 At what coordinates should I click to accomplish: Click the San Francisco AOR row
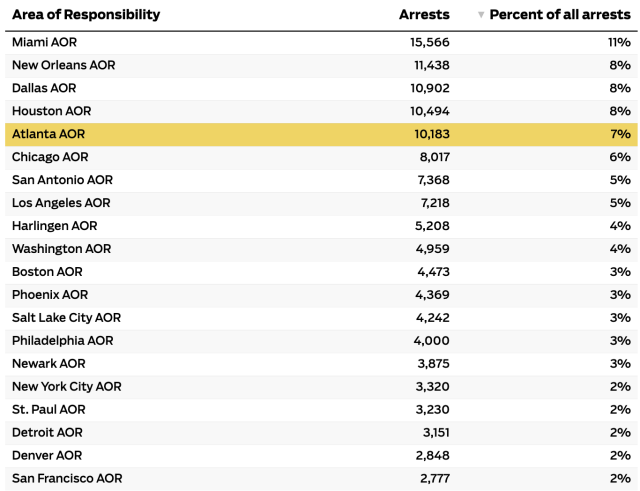pyautogui.click(x=67, y=479)
